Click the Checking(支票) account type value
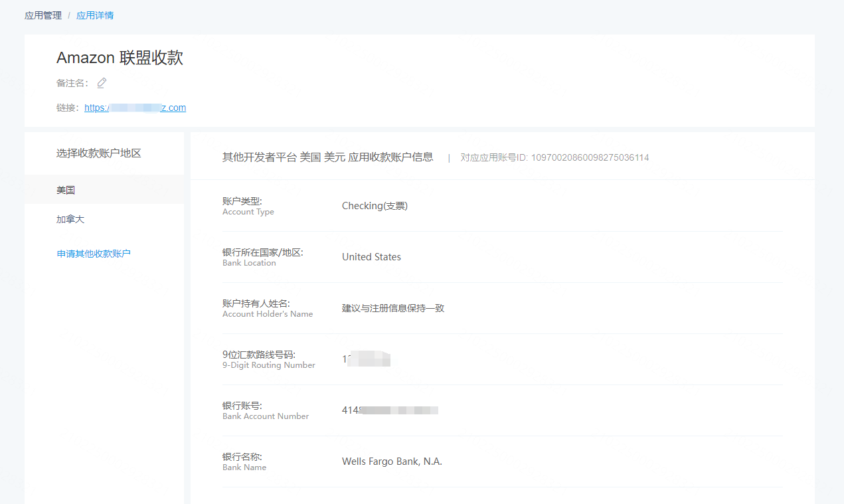This screenshot has width=844, height=504. click(x=375, y=206)
